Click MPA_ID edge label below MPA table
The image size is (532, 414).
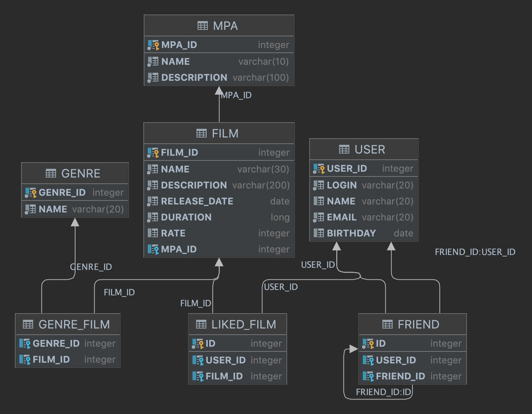click(x=236, y=95)
